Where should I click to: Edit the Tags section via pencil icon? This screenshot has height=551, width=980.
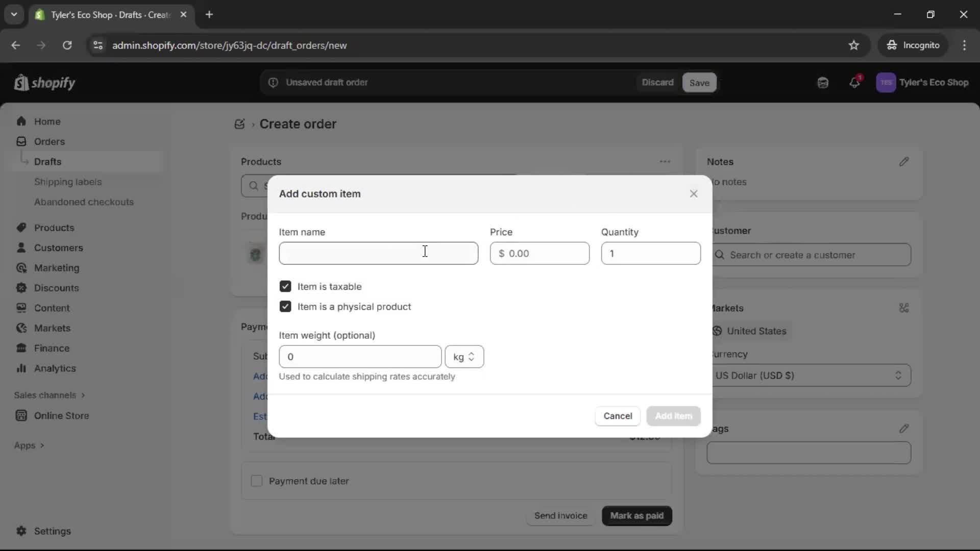pos(904,429)
